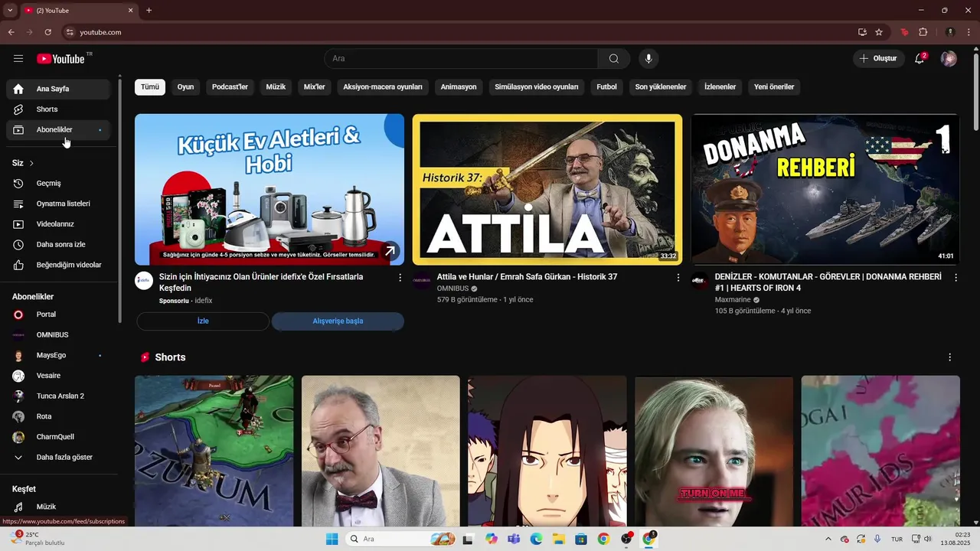Open Shorts in sidebar
Image resolution: width=980 pixels, height=551 pixels.
[x=58, y=109]
